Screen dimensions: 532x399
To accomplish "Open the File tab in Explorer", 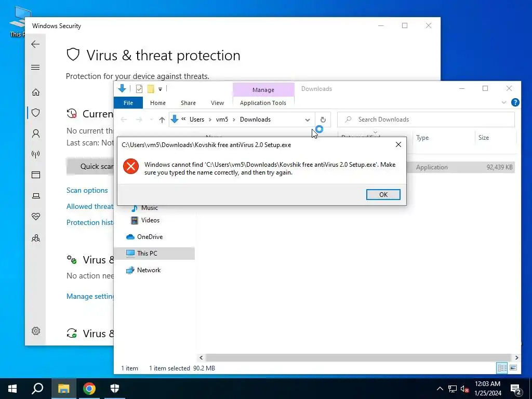I will pos(128,103).
